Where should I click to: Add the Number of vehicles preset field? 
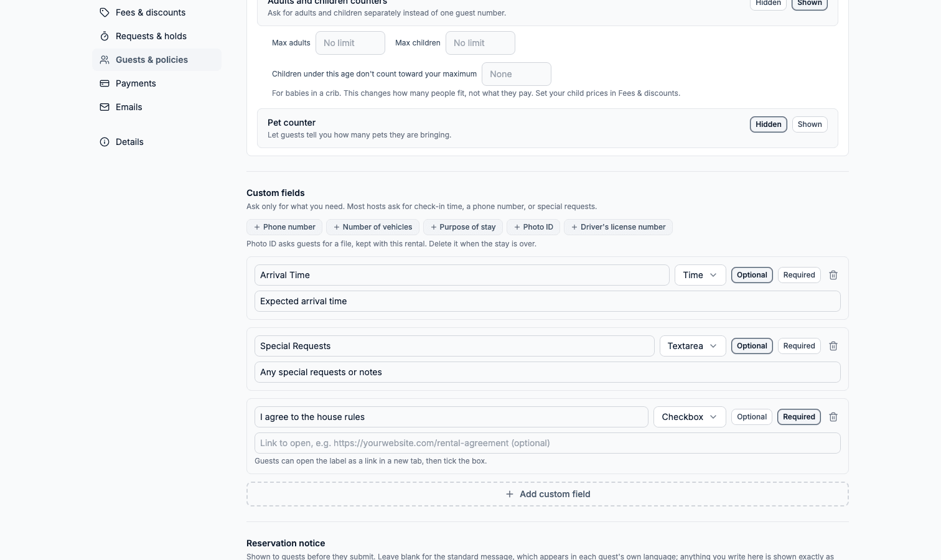click(373, 227)
